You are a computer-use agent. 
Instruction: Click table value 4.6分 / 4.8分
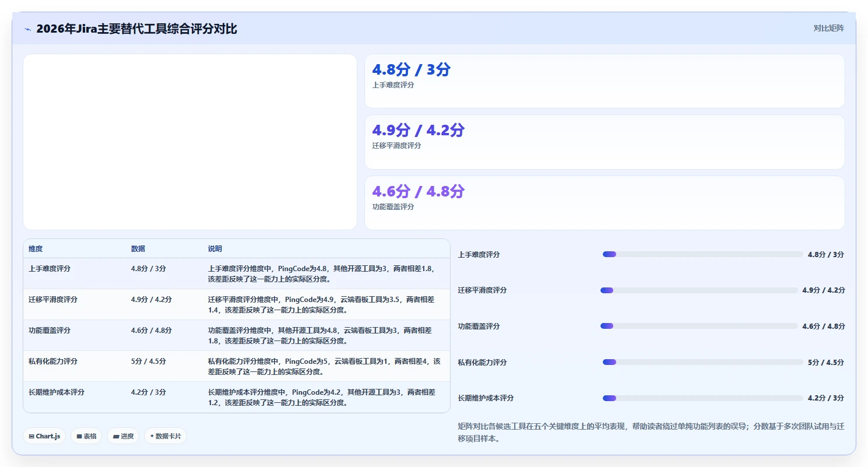coord(152,331)
